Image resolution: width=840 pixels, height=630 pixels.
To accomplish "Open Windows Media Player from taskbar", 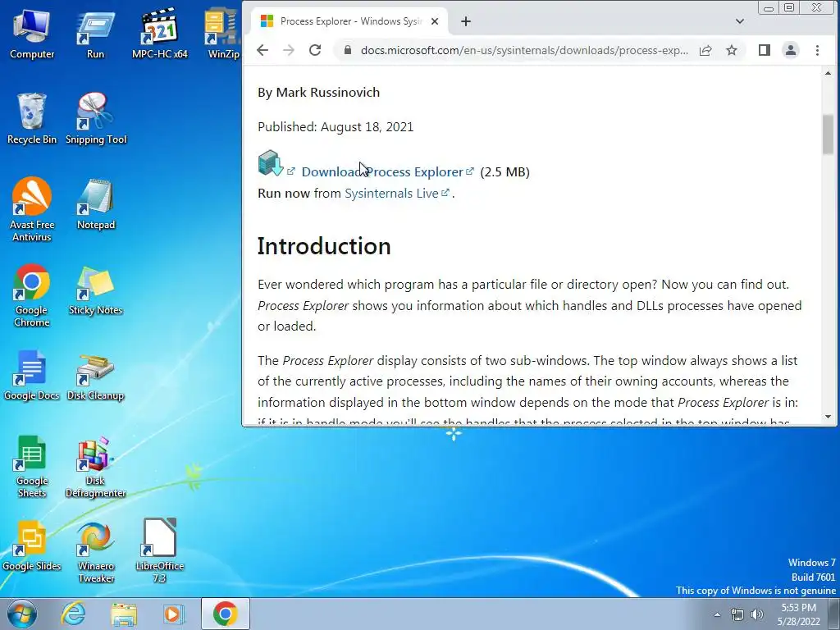I will click(173, 614).
